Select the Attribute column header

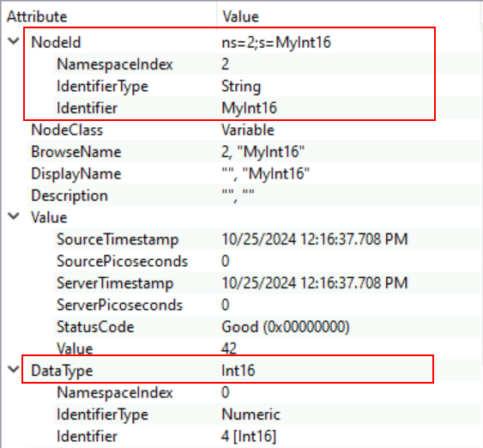tap(37, 16)
